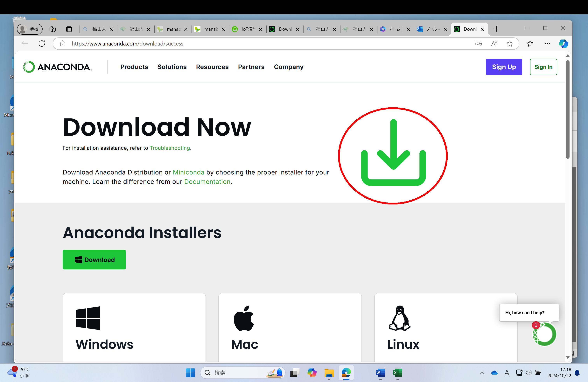Open the Copilot sidebar icon
Image resolution: width=588 pixels, height=382 pixels.
(563, 44)
